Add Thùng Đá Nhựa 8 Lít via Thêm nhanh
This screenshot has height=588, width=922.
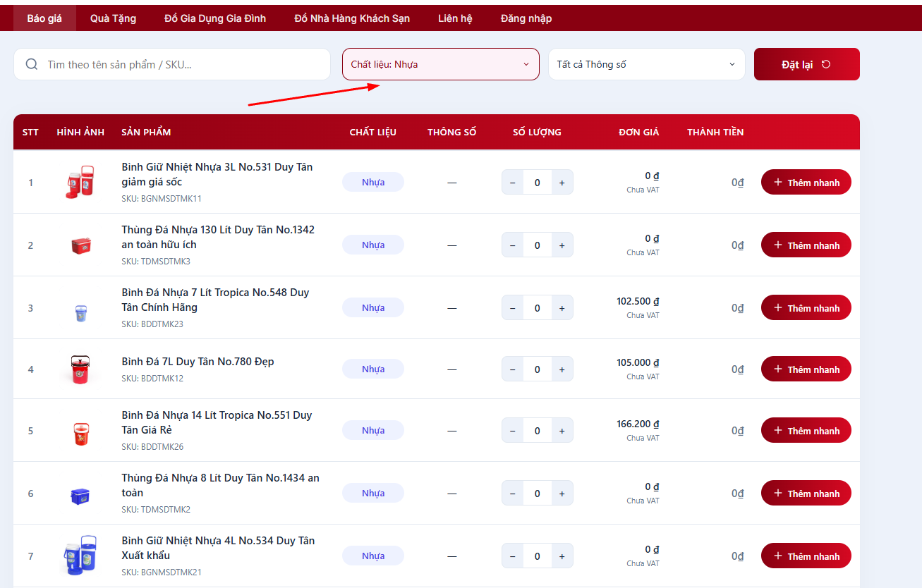point(806,494)
